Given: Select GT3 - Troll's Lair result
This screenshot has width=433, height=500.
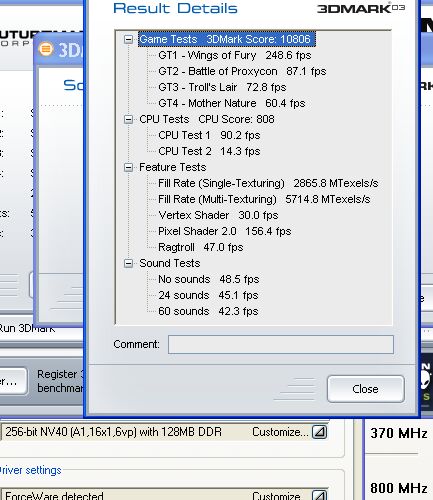Looking at the screenshot, I should click(x=222, y=87).
